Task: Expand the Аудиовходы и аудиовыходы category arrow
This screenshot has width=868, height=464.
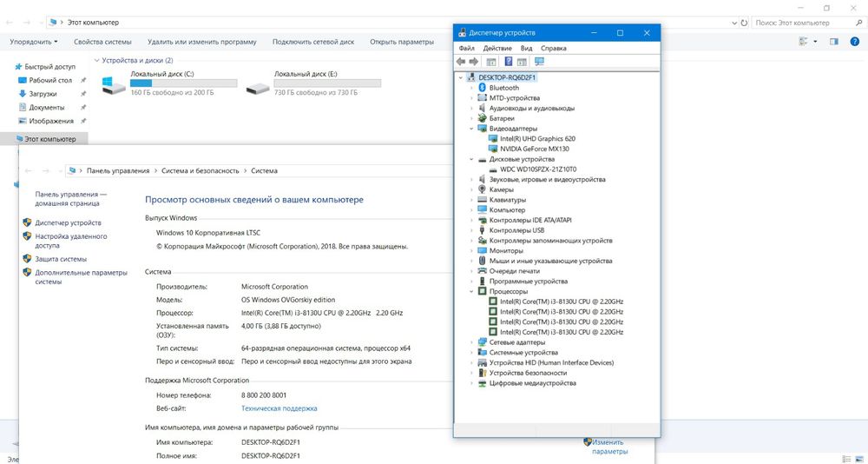Action: [471, 108]
